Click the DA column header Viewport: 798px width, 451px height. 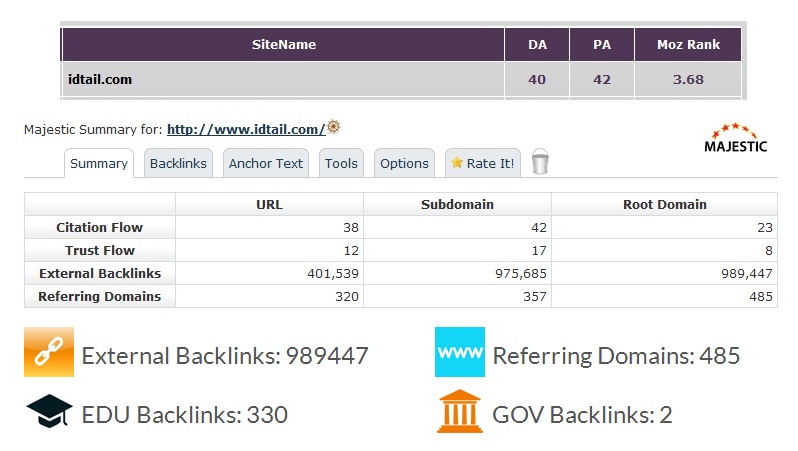[537, 44]
